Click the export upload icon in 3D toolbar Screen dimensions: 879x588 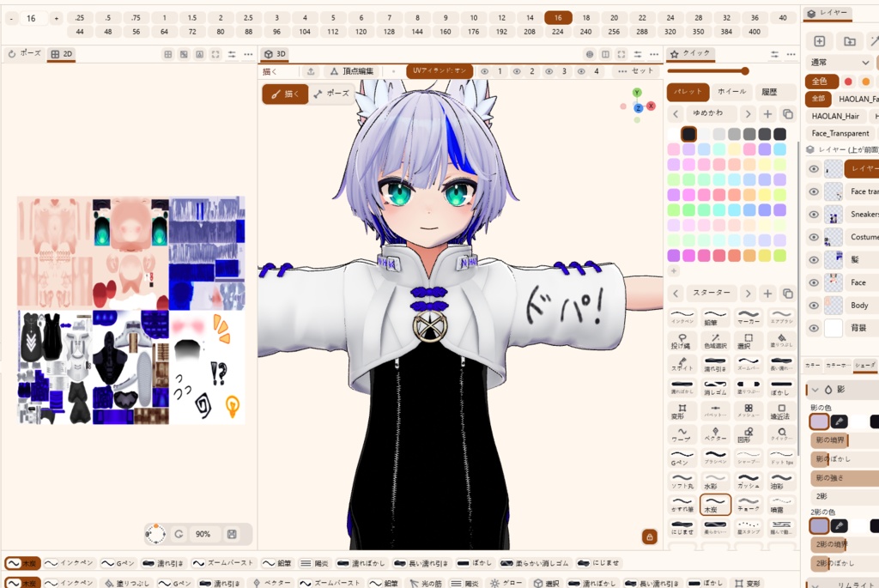click(311, 71)
